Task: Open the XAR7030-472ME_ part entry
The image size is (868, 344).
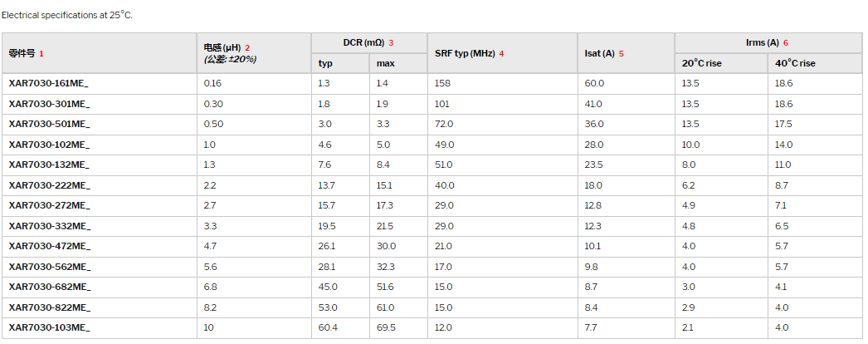Action: pyautogui.click(x=49, y=246)
